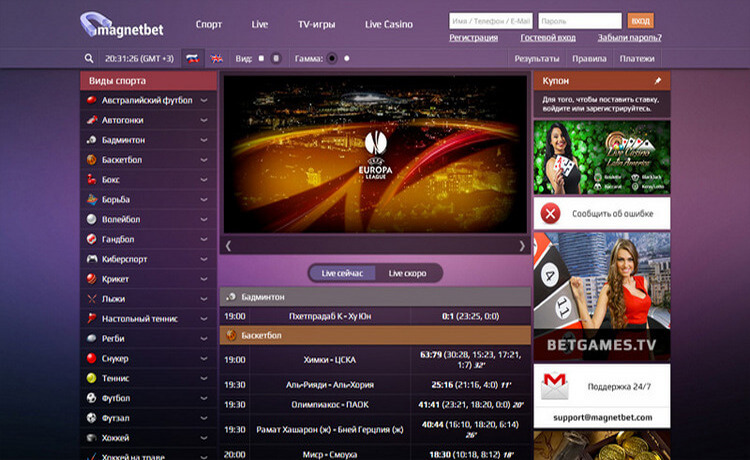This screenshot has width=750, height=460.
Task: Open the Спорт menu
Action: [209, 24]
